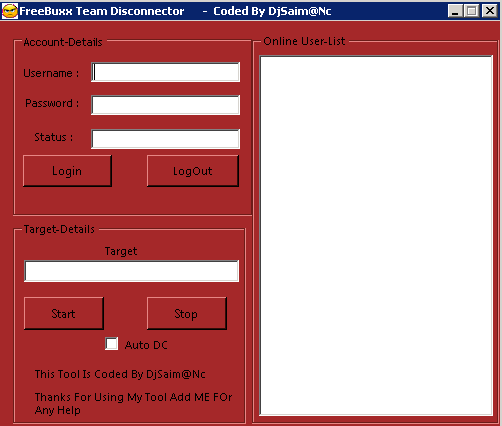Focus the Password input field
This screenshot has height=426, width=502.
pyautogui.click(x=165, y=105)
